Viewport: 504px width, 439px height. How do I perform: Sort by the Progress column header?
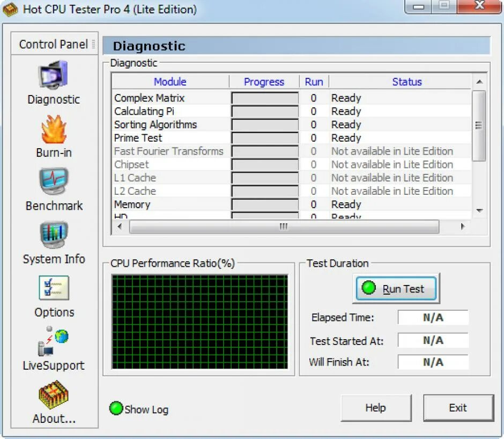[x=264, y=82]
